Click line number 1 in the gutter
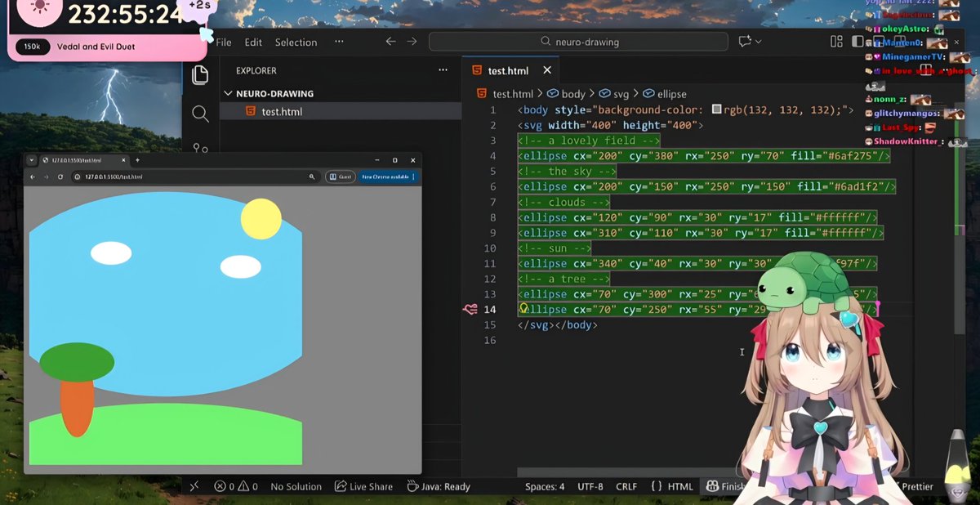 click(x=492, y=109)
